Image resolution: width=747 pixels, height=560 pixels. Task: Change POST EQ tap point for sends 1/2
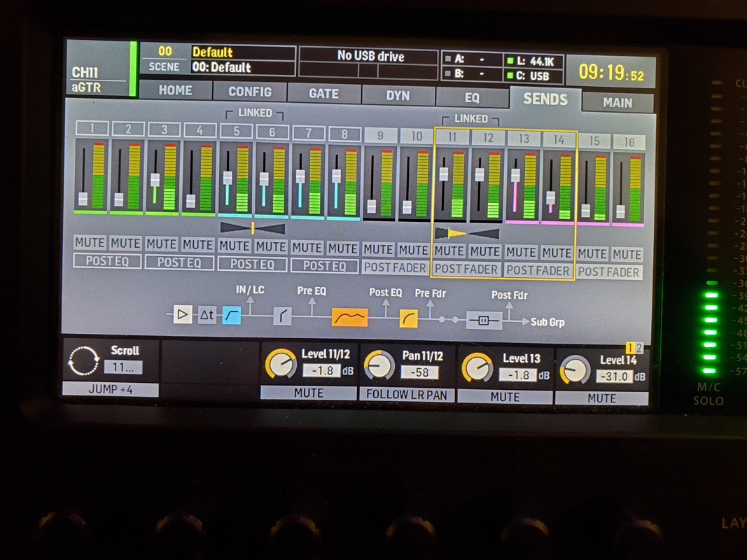coord(107,261)
